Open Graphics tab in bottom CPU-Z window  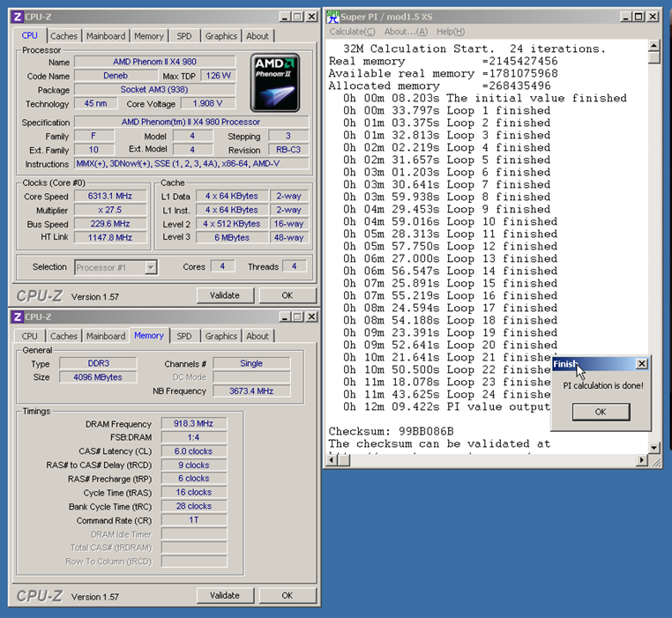point(220,336)
